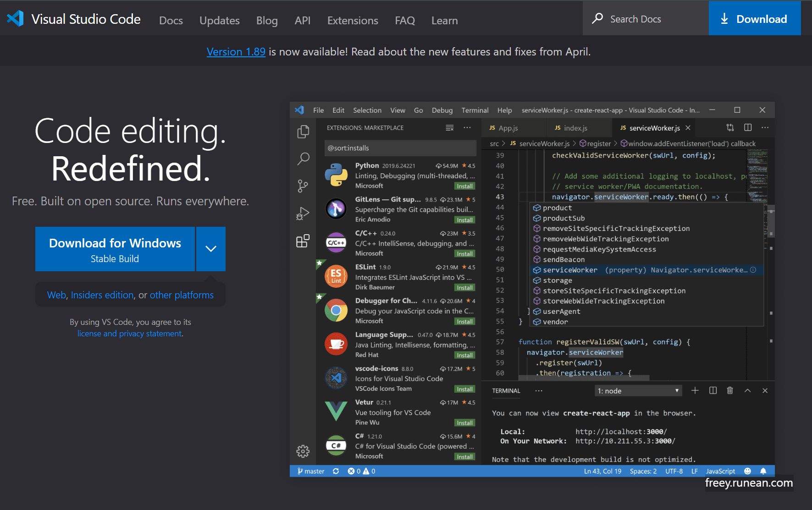The image size is (812, 510).
Task: Toggle the split editor layout icon
Action: (748, 128)
